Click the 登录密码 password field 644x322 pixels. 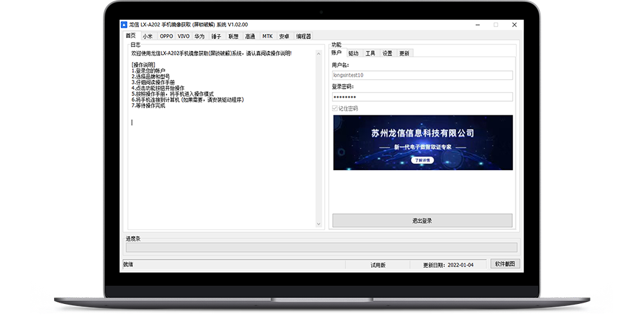[x=422, y=97]
